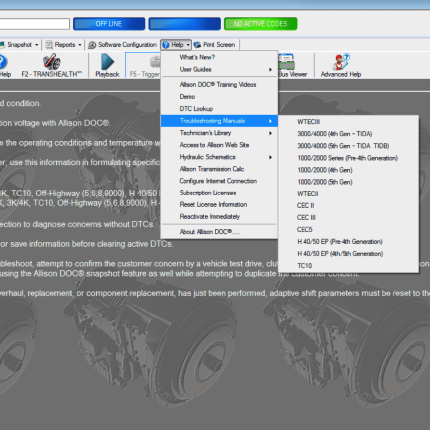Open TC10 troubleshooting manual
The image size is (430, 430).
348,266
